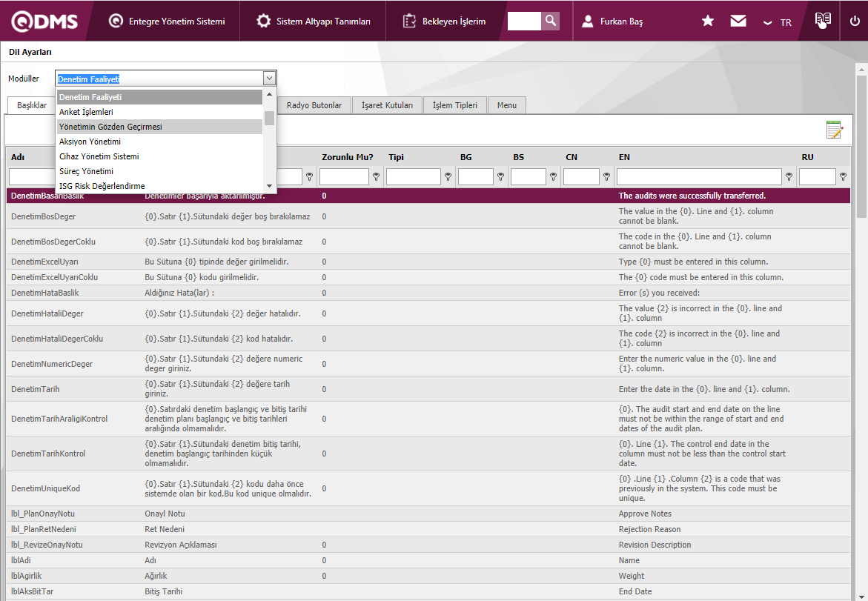The image size is (868, 601).
Task: Click filter icon beside Zorunlu Mu field
Action: tap(377, 177)
